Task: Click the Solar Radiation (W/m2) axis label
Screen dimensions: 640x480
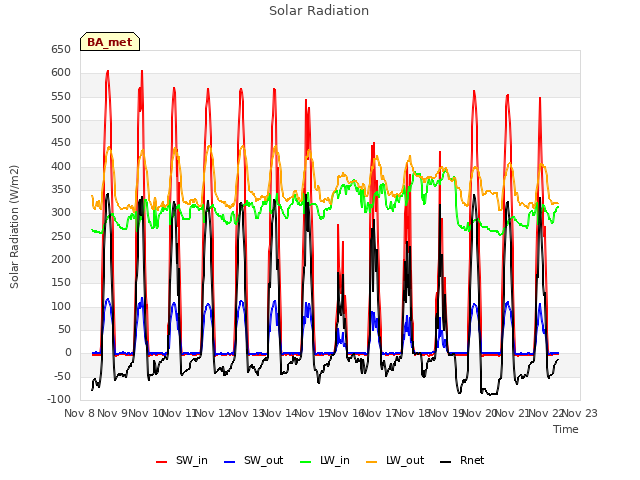Action: tap(14, 227)
